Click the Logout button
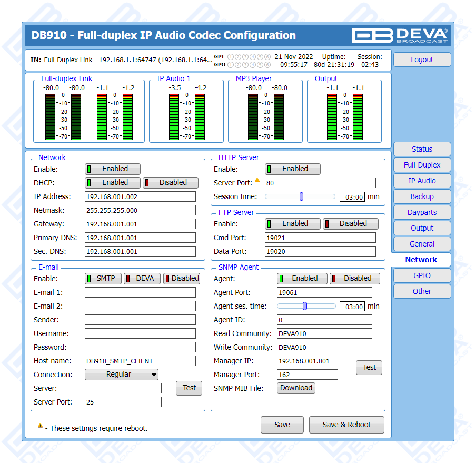This screenshot has height=463, width=476. [422, 60]
